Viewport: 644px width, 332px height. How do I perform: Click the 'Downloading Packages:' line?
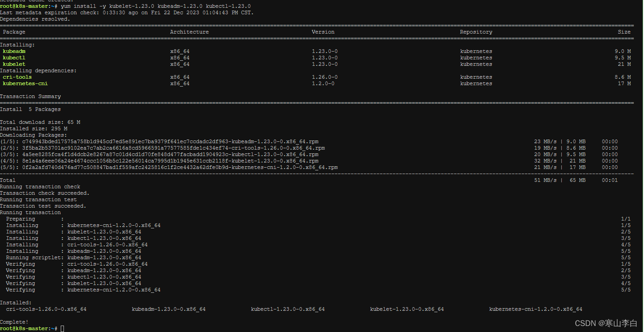[x=34, y=135]
